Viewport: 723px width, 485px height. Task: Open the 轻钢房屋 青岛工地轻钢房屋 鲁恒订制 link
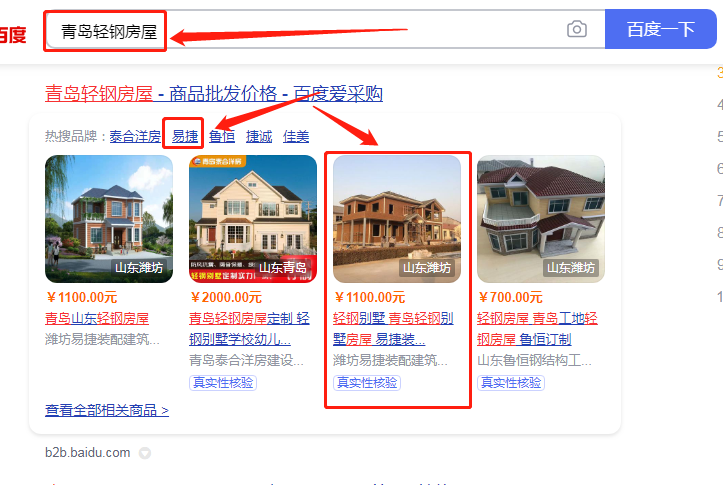point(537,329)
